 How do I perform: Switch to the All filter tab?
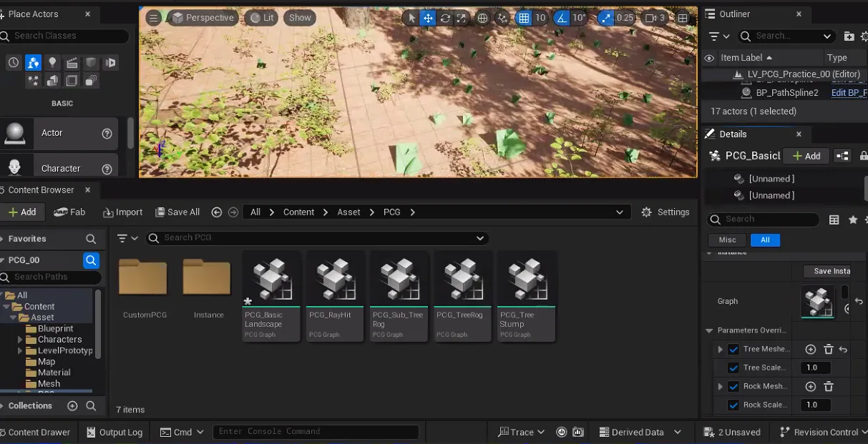click(765, 240)
